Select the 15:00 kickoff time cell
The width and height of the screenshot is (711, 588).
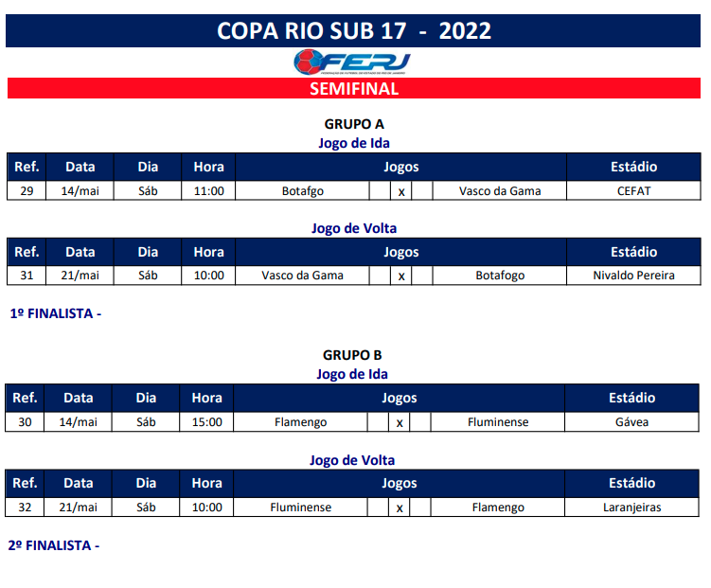click(206, 422)
